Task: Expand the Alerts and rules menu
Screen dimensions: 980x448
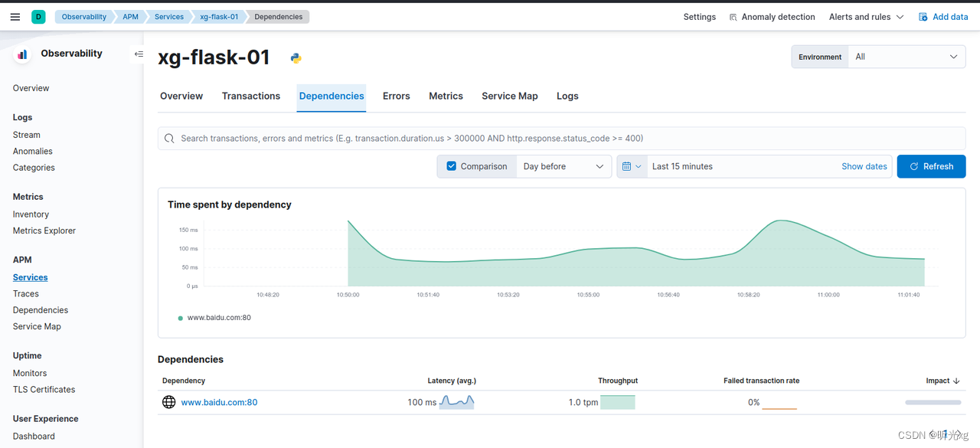Action: coord(866,17)
